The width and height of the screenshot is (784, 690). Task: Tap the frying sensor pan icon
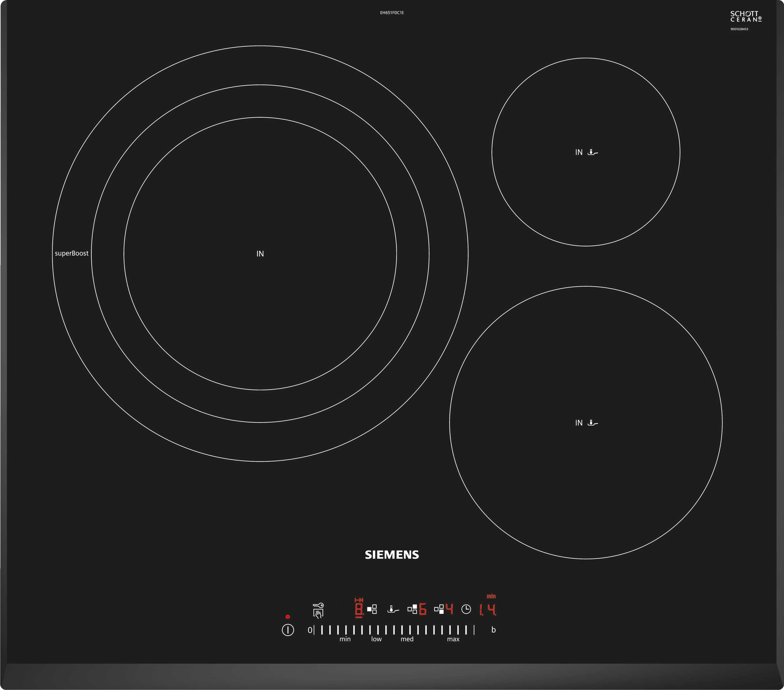[x=393, y=609]
